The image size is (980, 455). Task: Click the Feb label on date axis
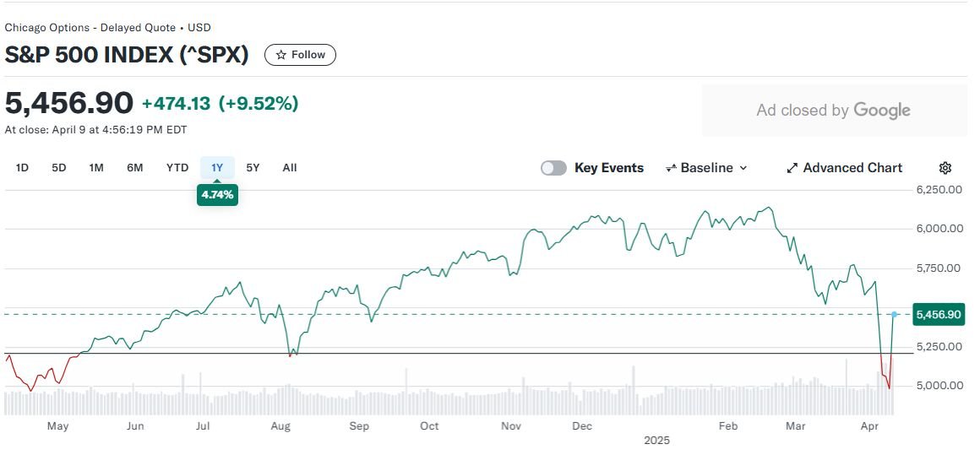pyautogui.click(x=728, y=426)
